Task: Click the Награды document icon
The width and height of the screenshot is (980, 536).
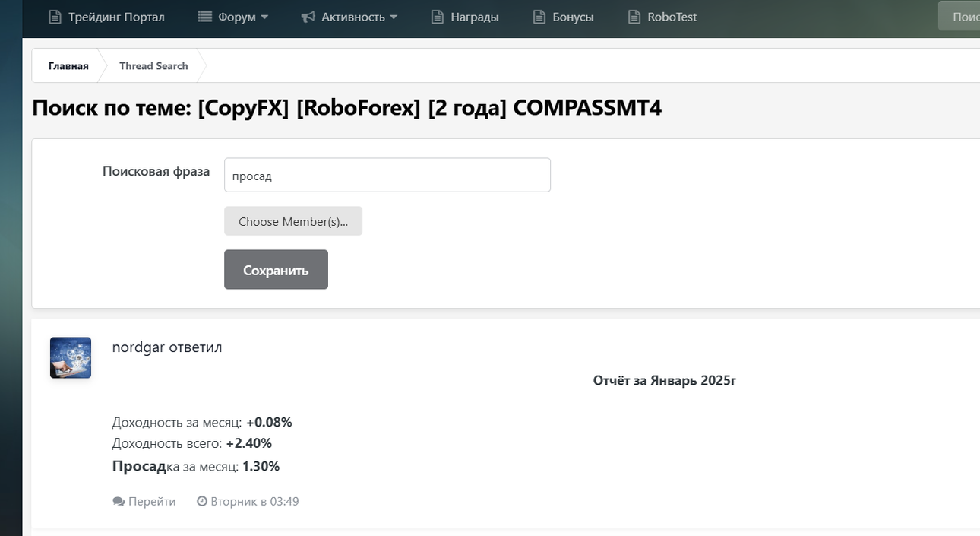Action: pos(437,17)
